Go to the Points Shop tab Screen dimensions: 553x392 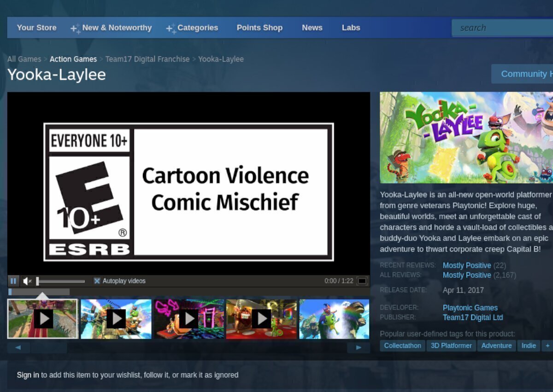pyautogui.click(x=259, y=28)
